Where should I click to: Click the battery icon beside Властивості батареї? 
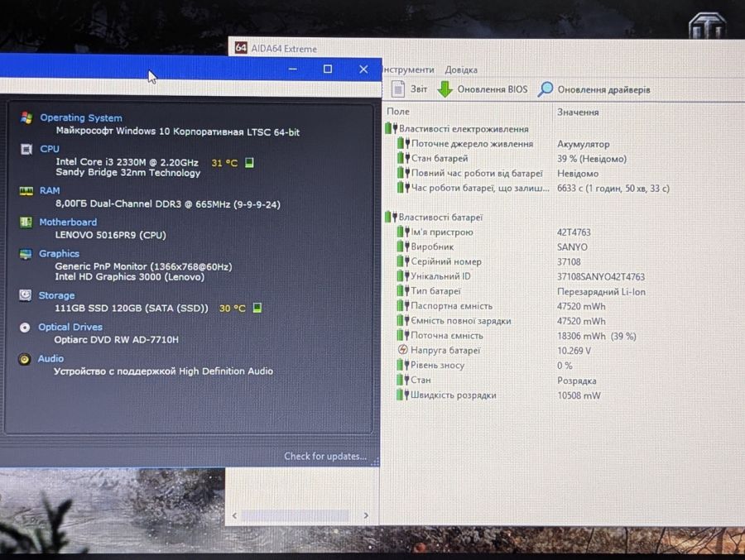tap(391, 217)
